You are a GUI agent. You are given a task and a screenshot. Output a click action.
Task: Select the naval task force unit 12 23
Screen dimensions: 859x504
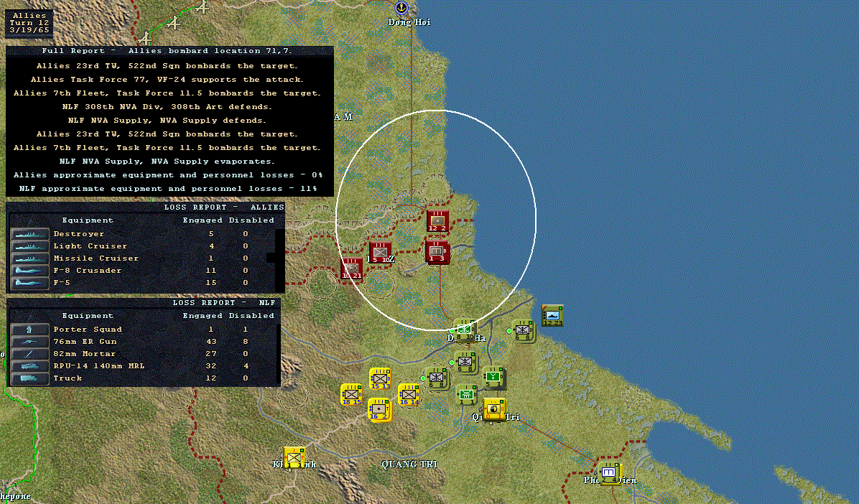tap(552, 316)
